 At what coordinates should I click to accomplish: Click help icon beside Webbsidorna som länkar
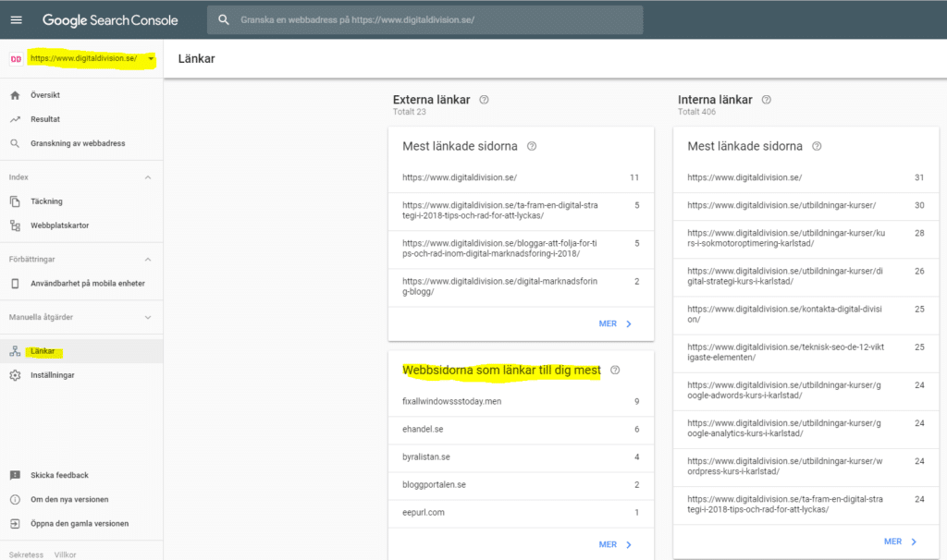(615, 370)
